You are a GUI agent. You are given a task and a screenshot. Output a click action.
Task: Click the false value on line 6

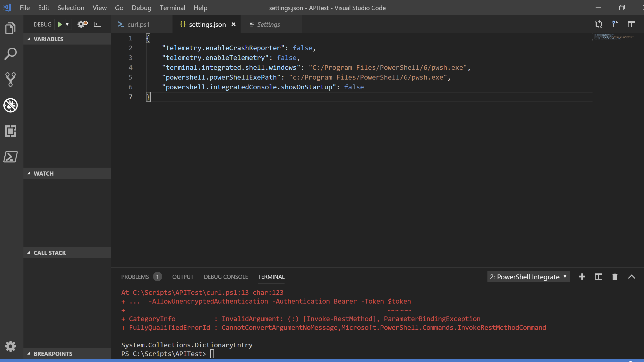(354, 87)
